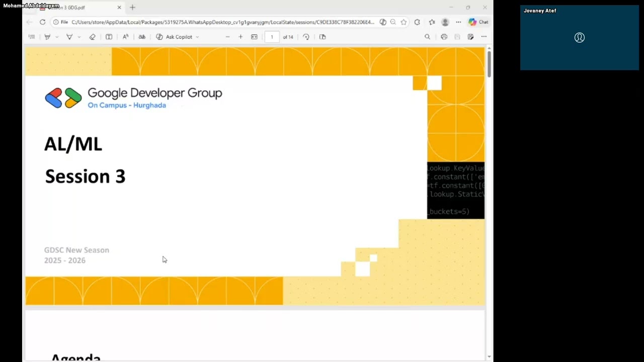Zoom in with the plus button

[240, 37]
